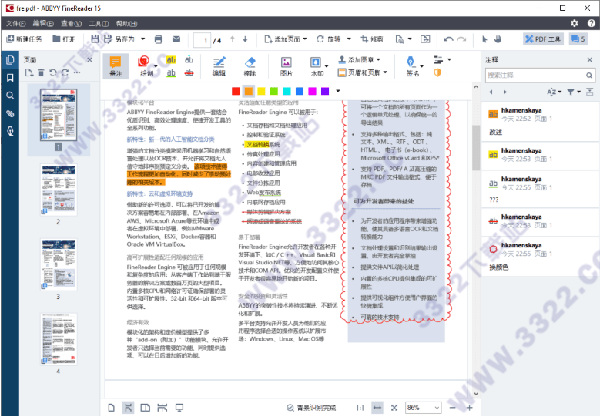
Task: Click the 打开 Open button
Action: click(64, 39)
